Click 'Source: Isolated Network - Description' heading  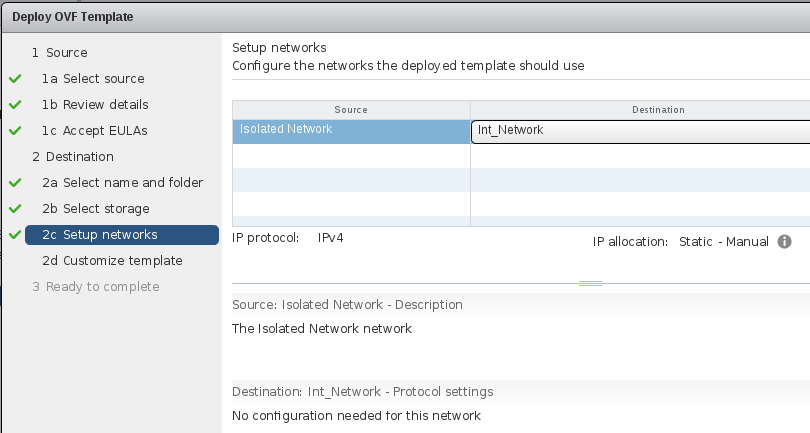pos(347,305)
